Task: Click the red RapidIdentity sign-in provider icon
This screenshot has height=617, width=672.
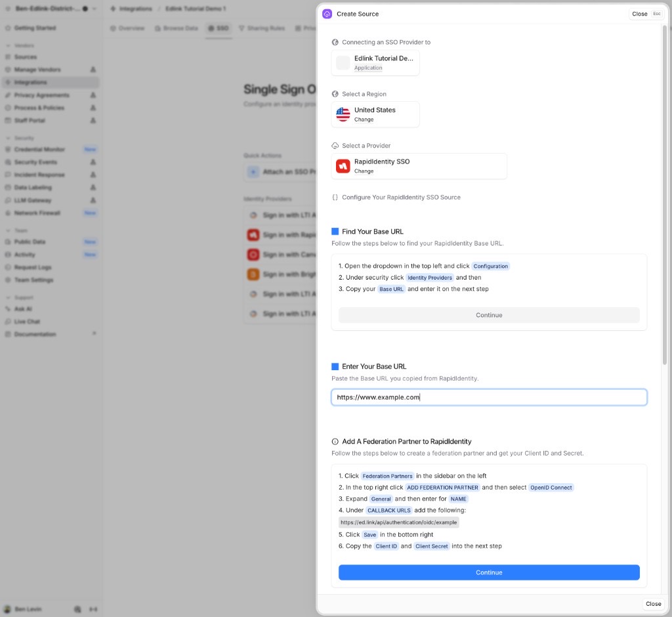Action: click(x=253, y=235)
